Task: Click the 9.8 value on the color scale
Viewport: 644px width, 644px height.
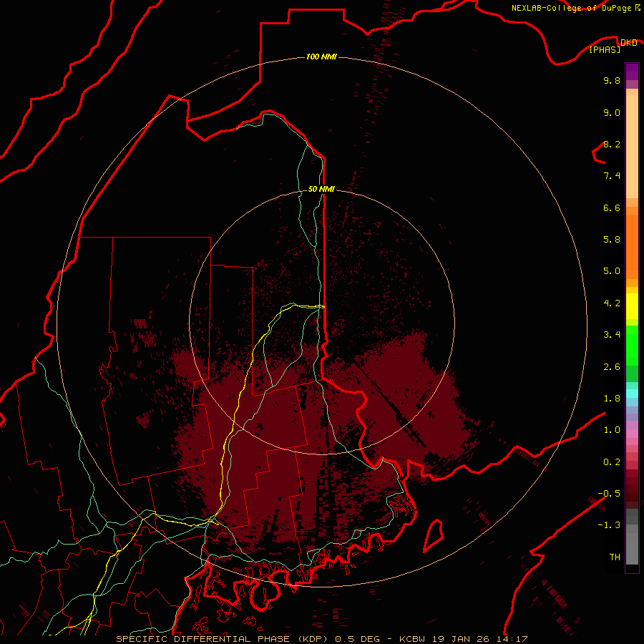Action: (612, 80)
